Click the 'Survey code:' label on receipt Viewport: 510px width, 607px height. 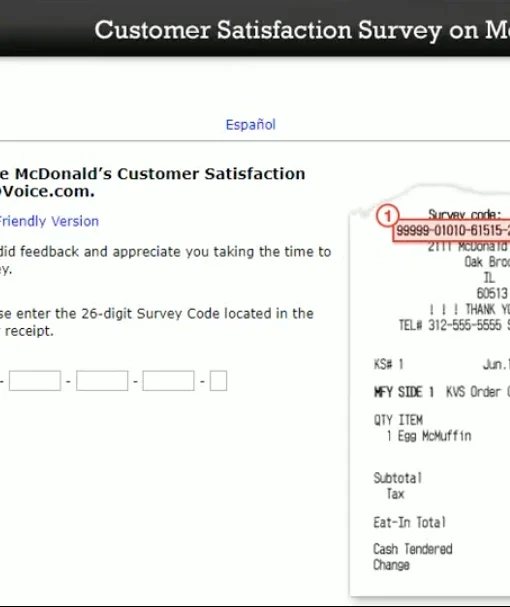click(465, 214)
